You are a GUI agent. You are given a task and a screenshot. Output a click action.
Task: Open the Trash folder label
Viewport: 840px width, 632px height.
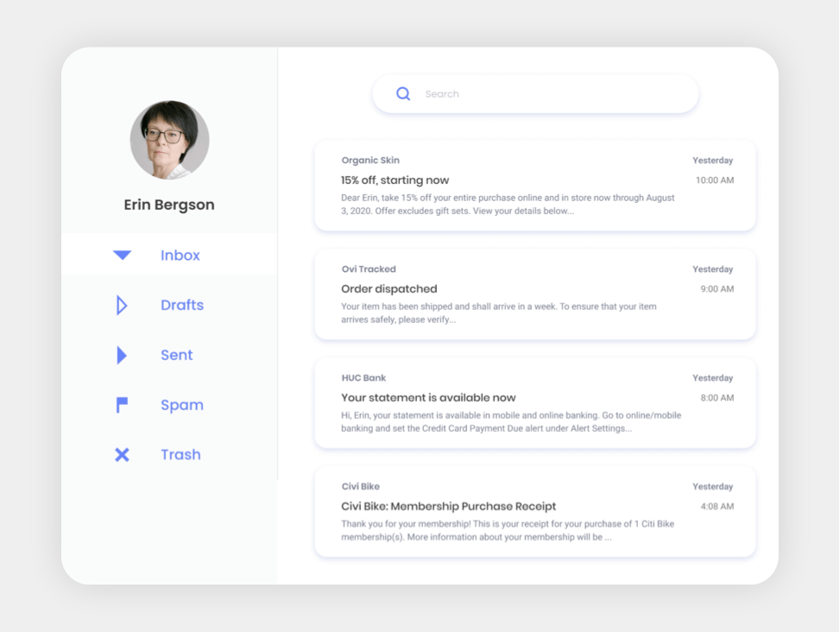(x=180, y=455)
